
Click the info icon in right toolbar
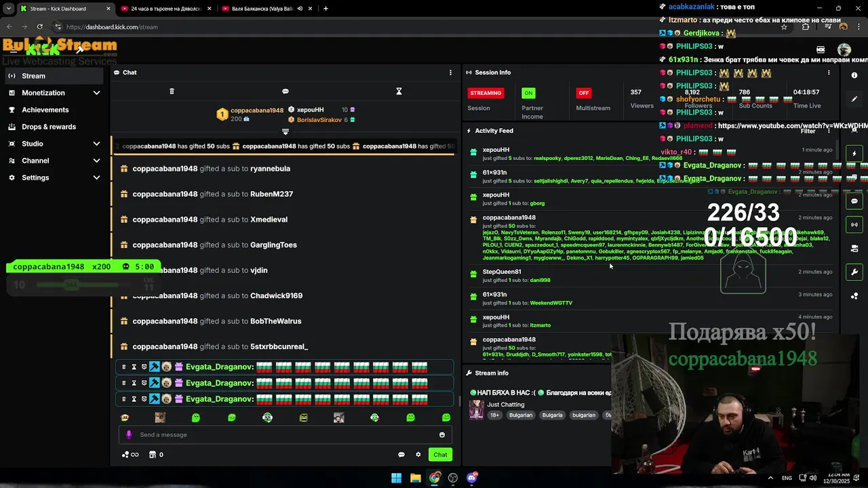[x=854, y=75]
